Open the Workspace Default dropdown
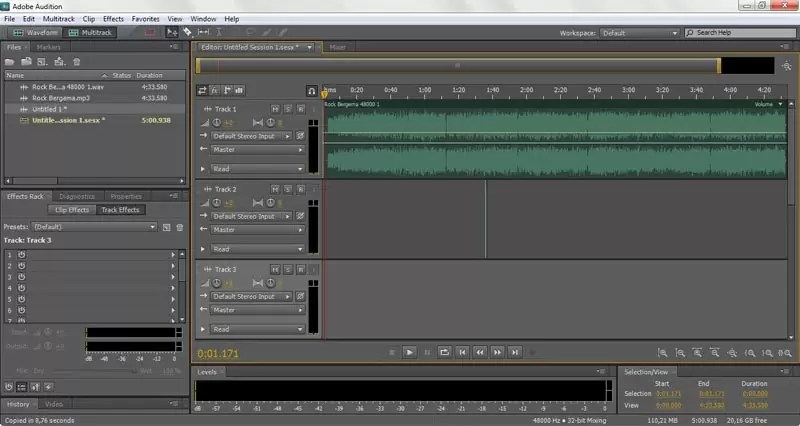This screenshot has width=800, height=426. coord(640,33)
